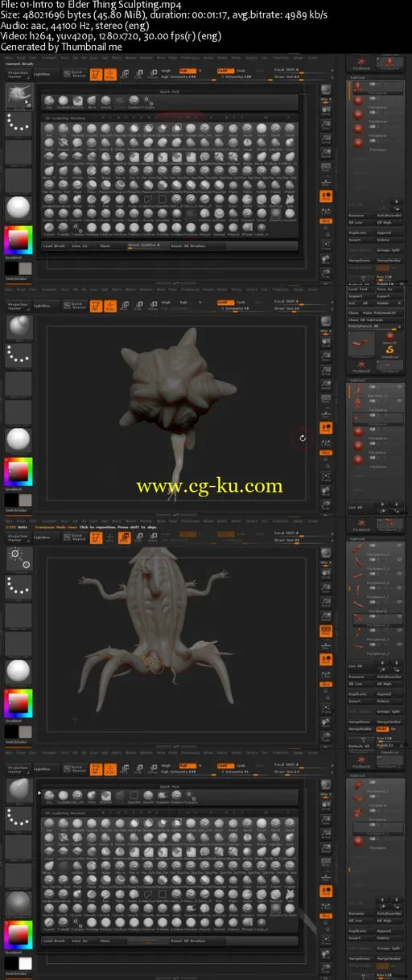
Task: Open the Tool menu in the first frame menu bar
Action: [x=264, y=58]
